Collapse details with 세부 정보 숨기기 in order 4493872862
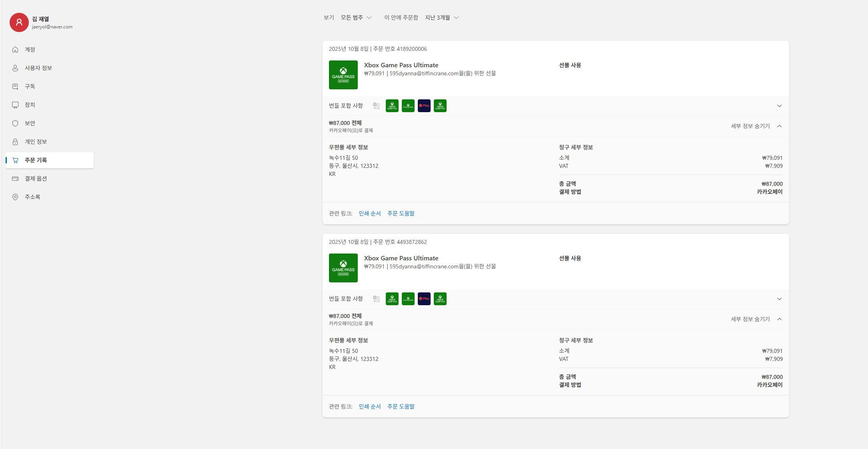The height and width of the screenshot is (449, 868). (756, 319)
